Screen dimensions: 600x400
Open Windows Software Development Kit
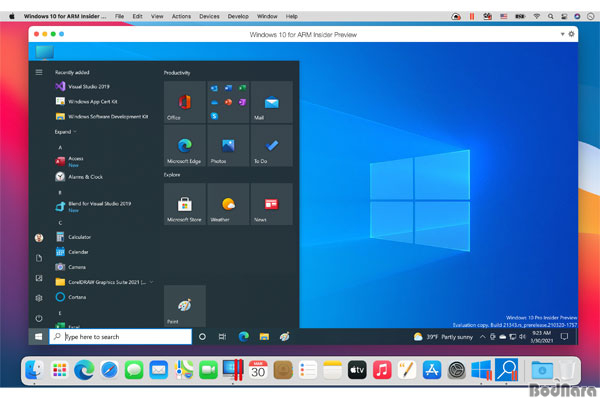(104, 116)
